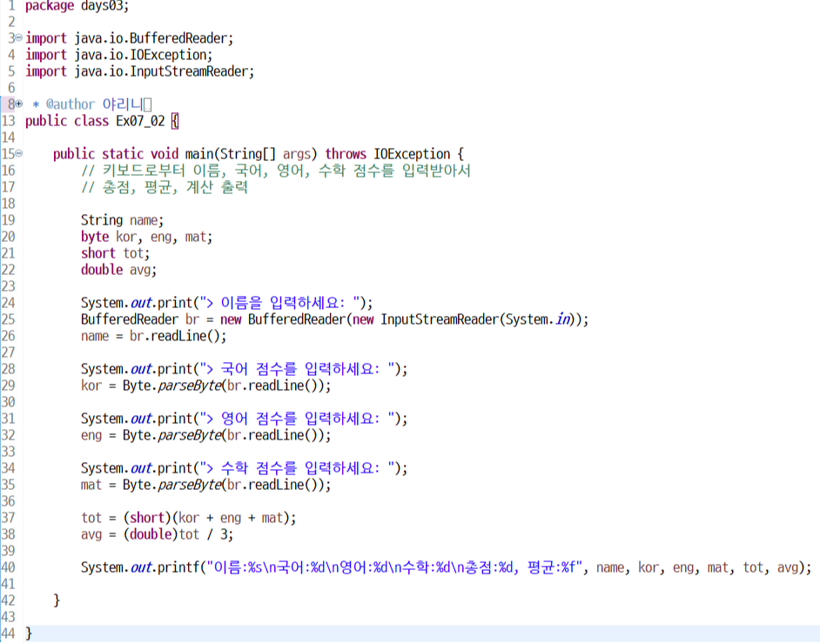Screen dimensions: 820x644
Task: Collapse the main method fold marker
Action: tap(19, 153)
